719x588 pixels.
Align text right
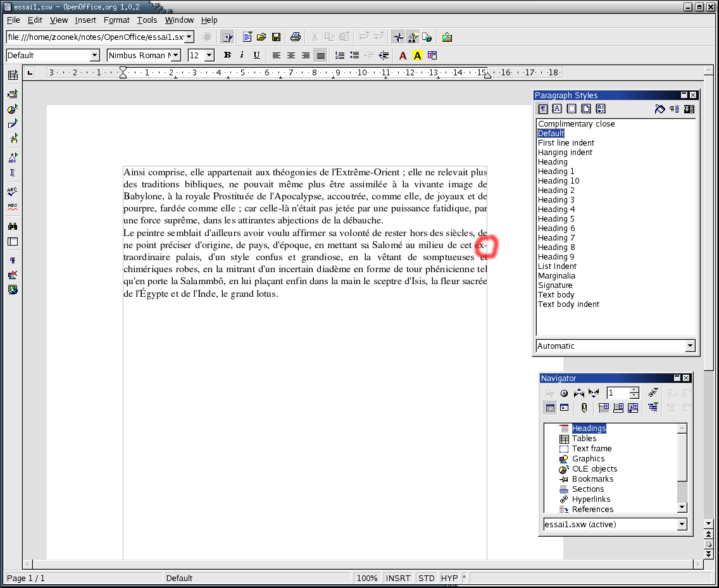pos(306,56)
